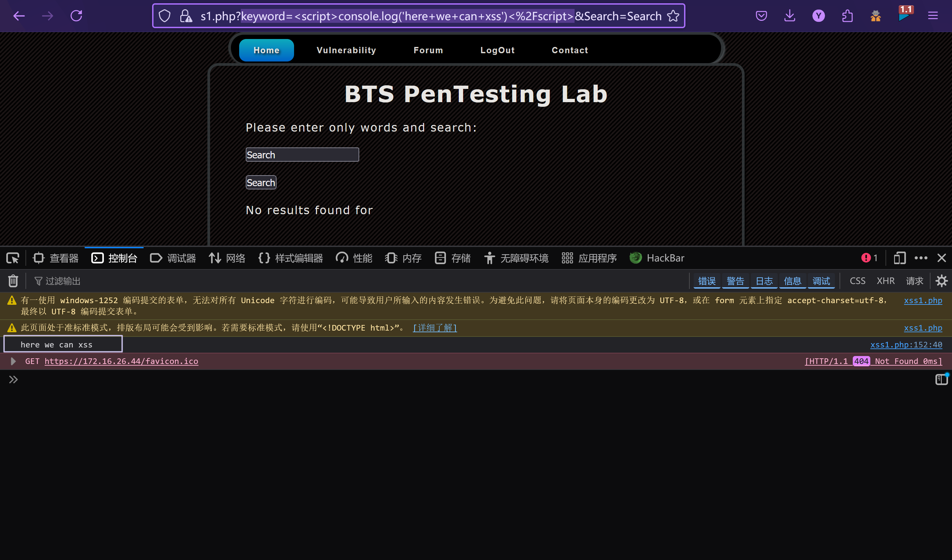Open the HackBar devtools tab

tap(657, 258)
